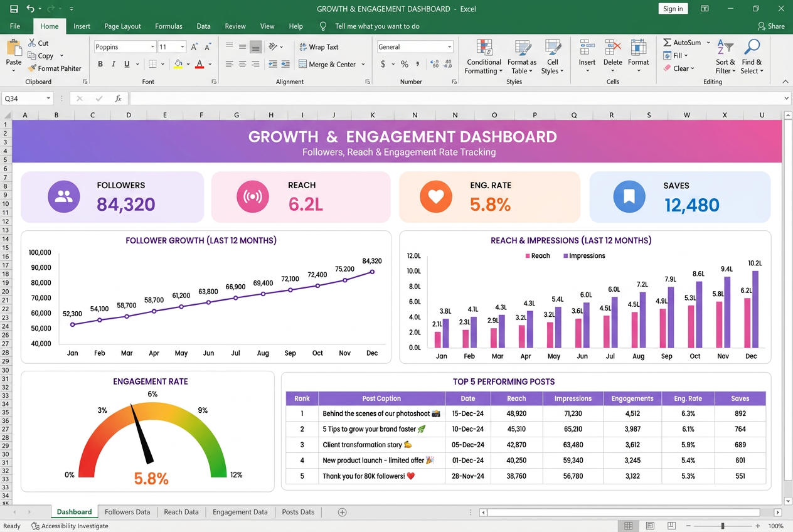The height and width of the screenshot is (532, 793).
Task: Click the Accounting dollar format icon
Action: point(383,64)
